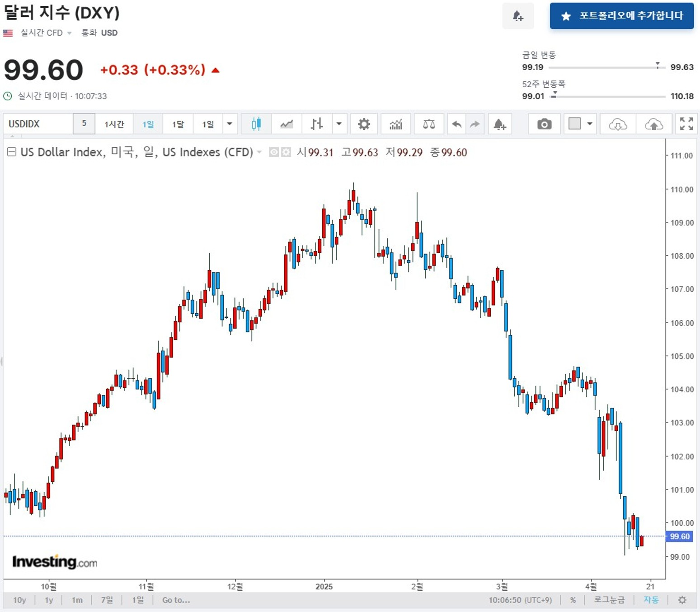Click the redo arrow
This screenshot has width=700, height=612.
click(474, 124)
